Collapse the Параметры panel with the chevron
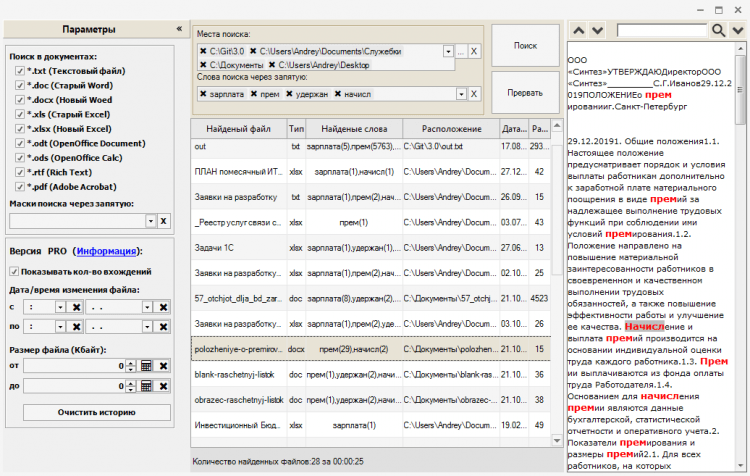Viewport: 750px width, 476px height. click(178, 30)
